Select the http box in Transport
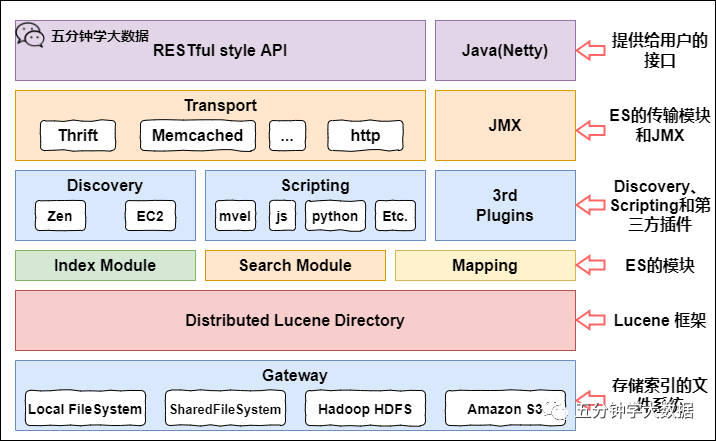Viewport: 716px width, 441px height. coord(365,135)
